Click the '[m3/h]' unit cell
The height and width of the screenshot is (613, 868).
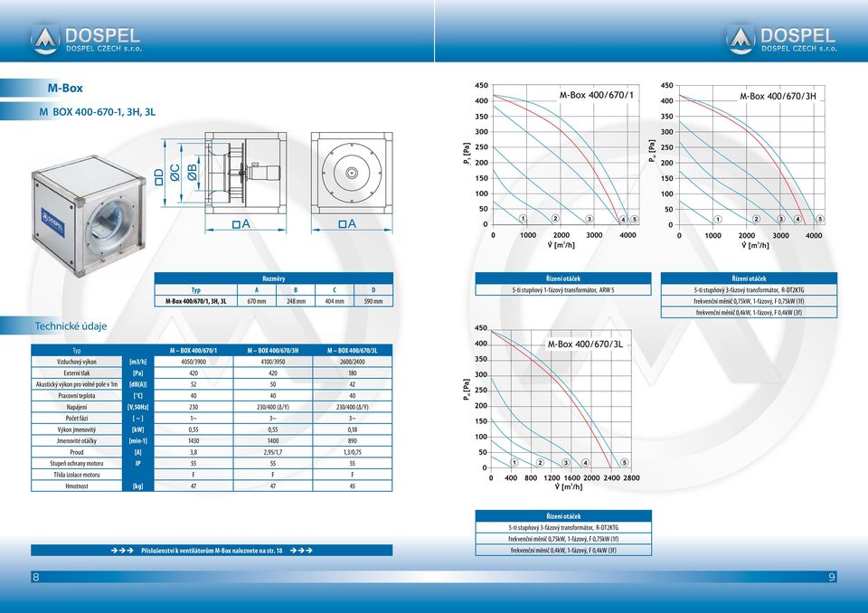click(x=137, y=362)
